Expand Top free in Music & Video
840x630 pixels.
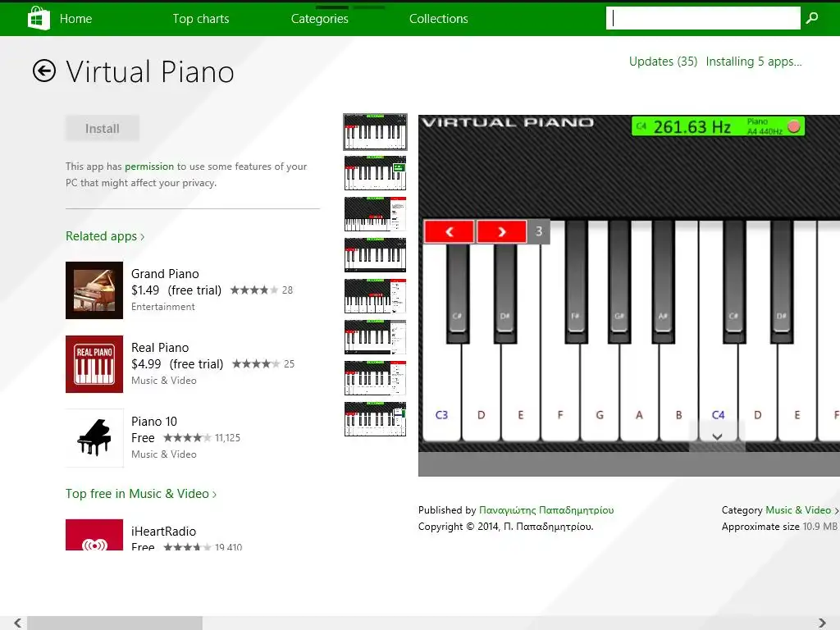141,494
